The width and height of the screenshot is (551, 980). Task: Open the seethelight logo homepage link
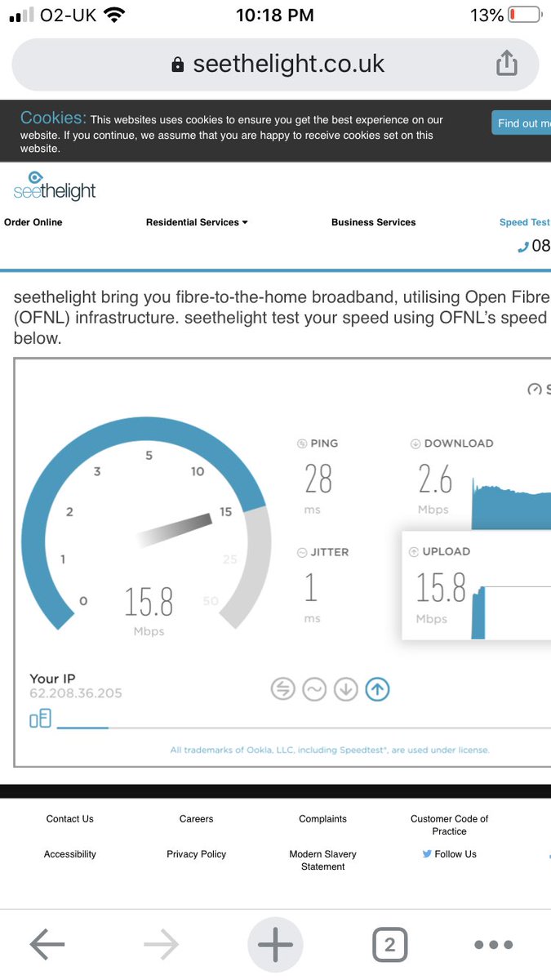pos(55,185)
